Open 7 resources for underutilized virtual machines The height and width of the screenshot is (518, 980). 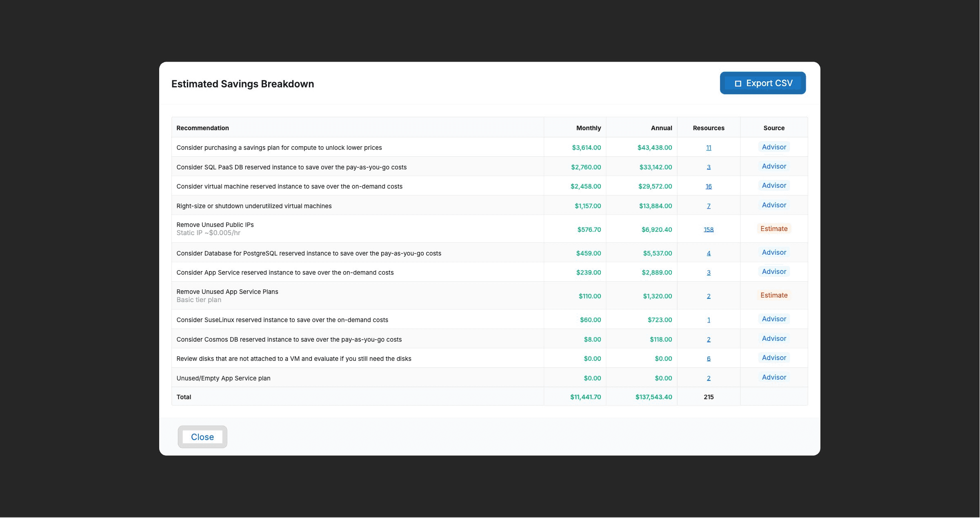pyautogui.click(x=709, y=206)
